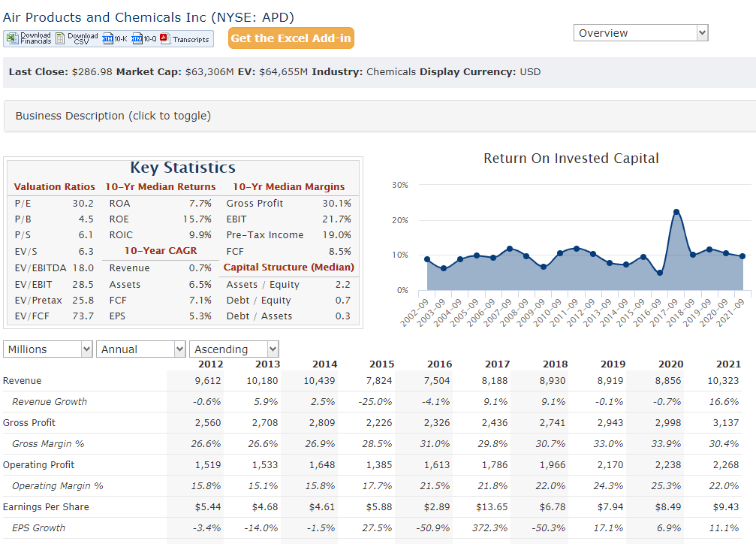Click the Capital Structure (Median) subheading
The image size is (756, 544).
(289, 267)
